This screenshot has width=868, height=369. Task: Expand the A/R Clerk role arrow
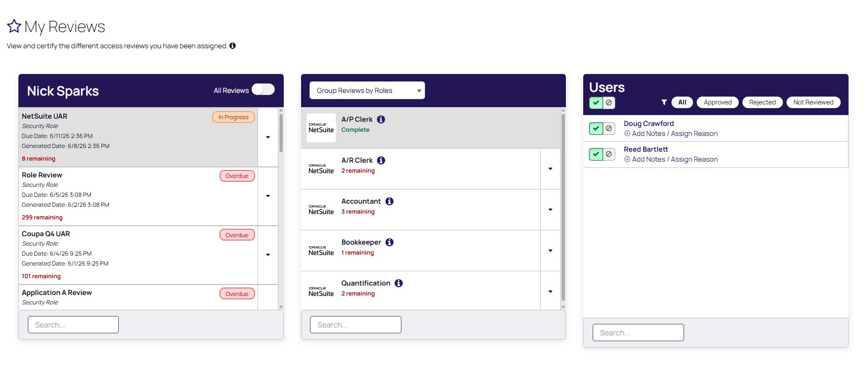point(550,168)
